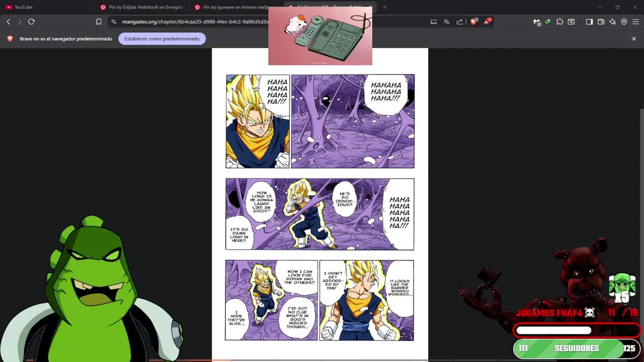Dismiss the default browser notification bar

[x=634, y=39]
